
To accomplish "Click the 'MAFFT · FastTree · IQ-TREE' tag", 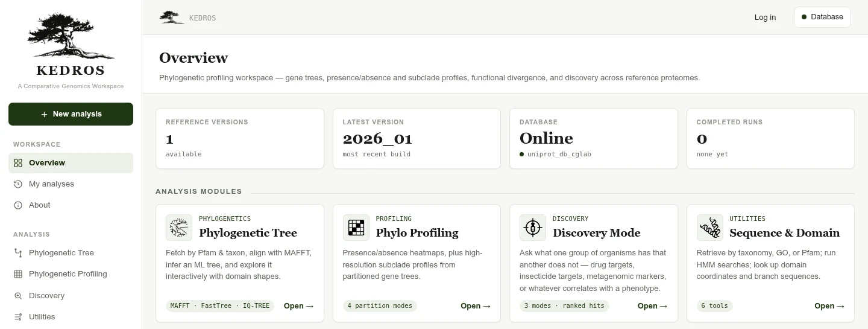I will pyautogui.click(x=220, y=306).
